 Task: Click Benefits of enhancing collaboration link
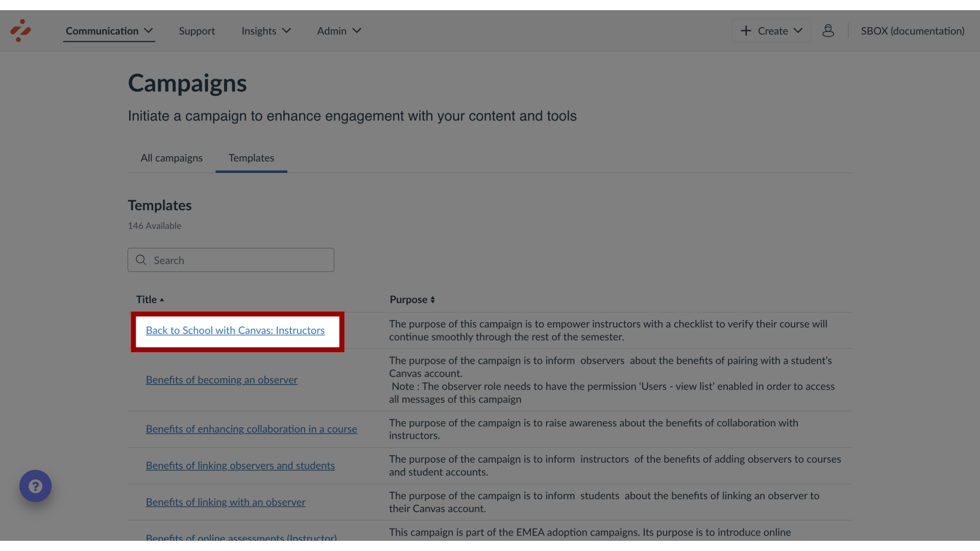click(x=251, y=429)
